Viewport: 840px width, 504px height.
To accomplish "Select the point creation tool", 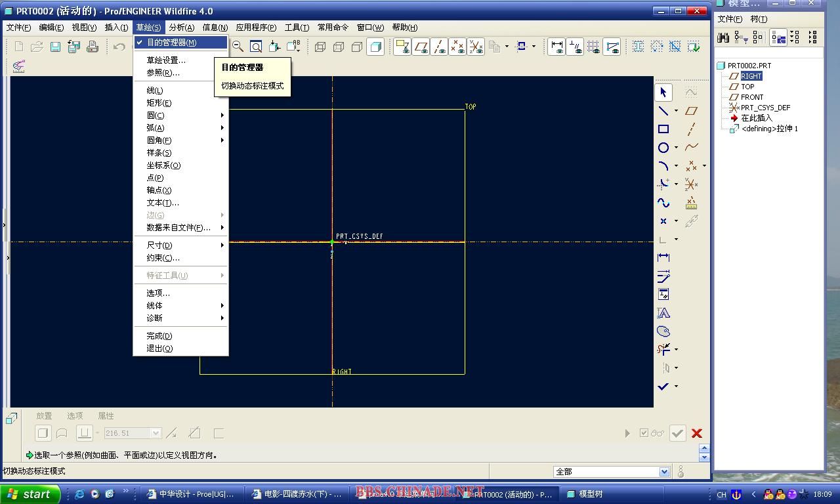I will click(x=663, y=221).
